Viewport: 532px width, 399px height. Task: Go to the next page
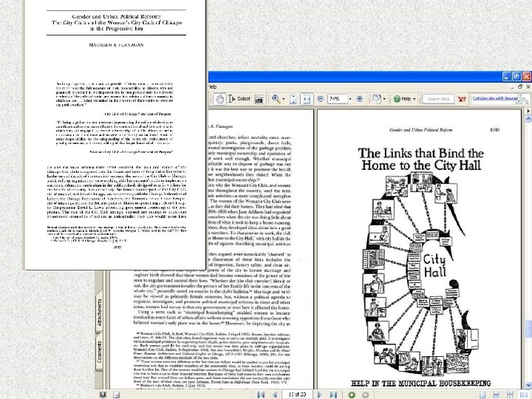coord(320,395)
